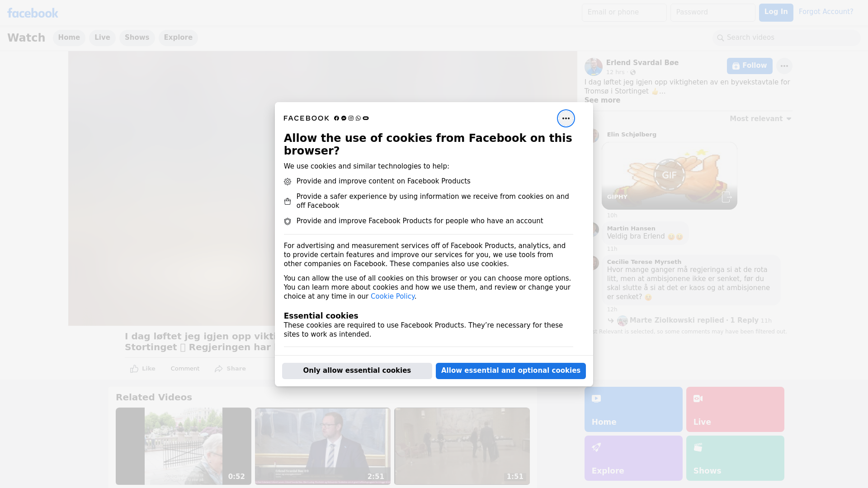The image size is (868, 488).
Task: Click Allow essential and optional cookies
Action: click(x=510, y=371)
